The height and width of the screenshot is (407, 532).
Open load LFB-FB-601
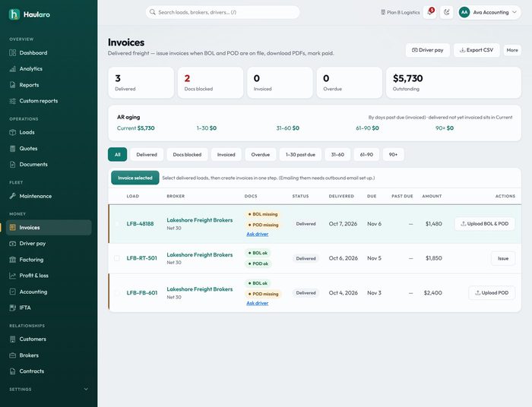[142, 293]
